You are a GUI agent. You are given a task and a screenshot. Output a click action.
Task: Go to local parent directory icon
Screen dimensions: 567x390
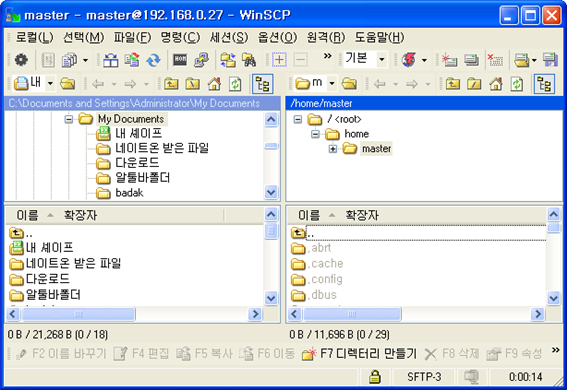pyautogui.click(x=171, y=84)
